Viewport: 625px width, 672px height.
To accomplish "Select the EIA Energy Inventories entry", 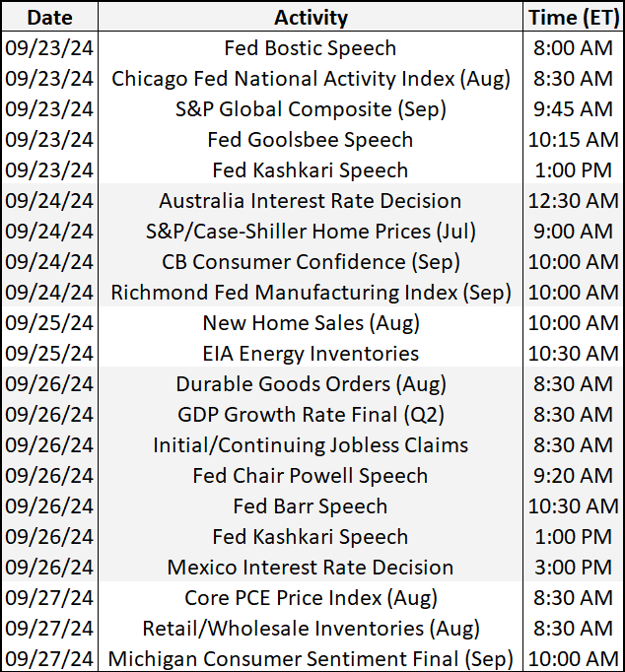I will 311,354.
